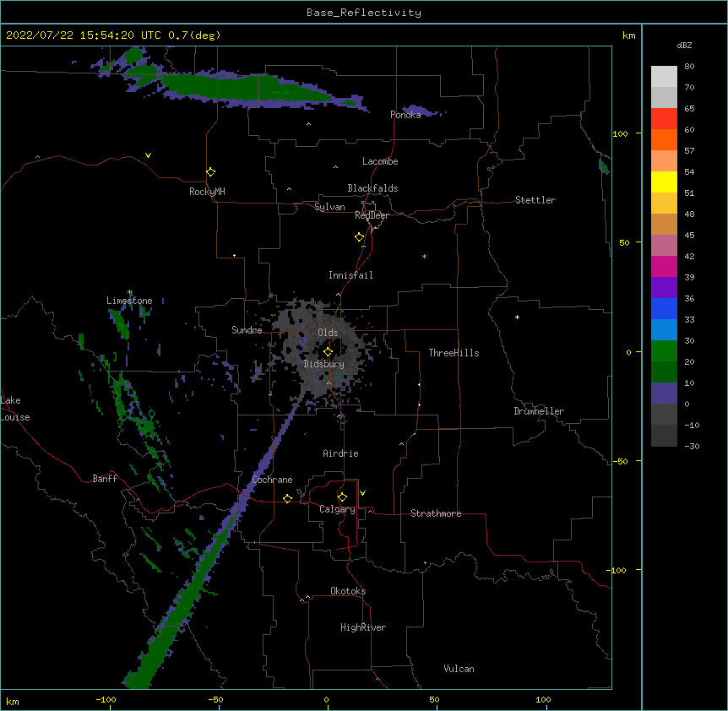Click the timestamp 2022/07/22 15:54:20 UTC

pyautogui.click(x=84, y=35)
